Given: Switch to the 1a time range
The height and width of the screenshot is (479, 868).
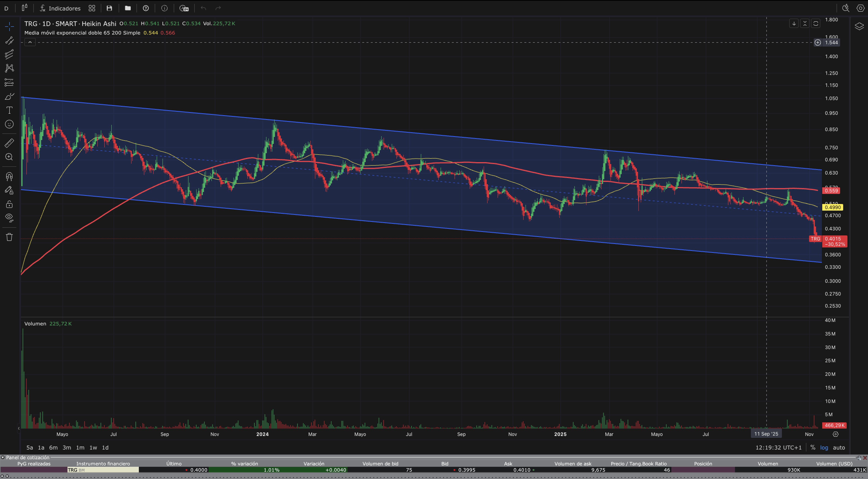Looking at the screenshot, I should [41, 447].
